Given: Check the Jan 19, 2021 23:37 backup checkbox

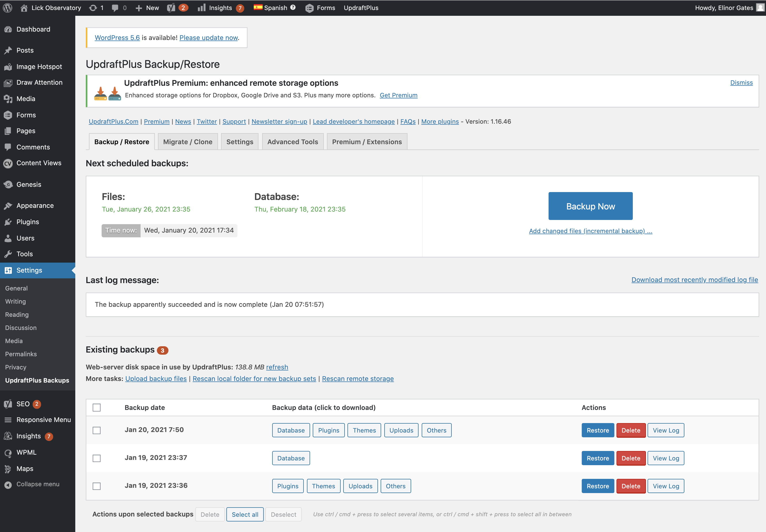Looking at the screenshot, I should click(x=97, y=458).
